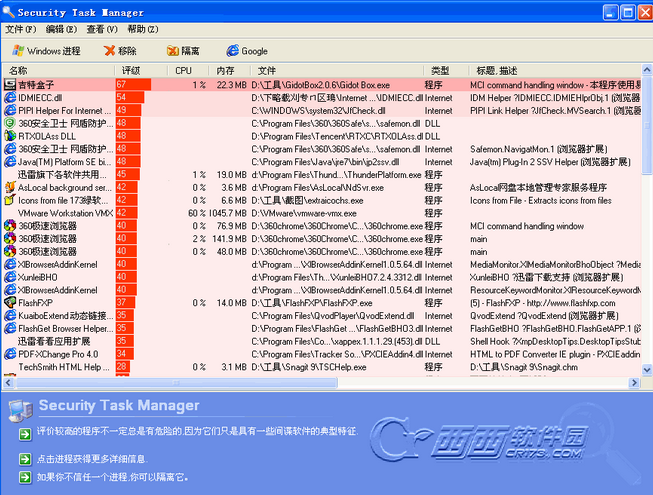Select the 迅雷看看应用扩展 row
The width and height of the screenshot is (653, 495).
coord(322,341)
